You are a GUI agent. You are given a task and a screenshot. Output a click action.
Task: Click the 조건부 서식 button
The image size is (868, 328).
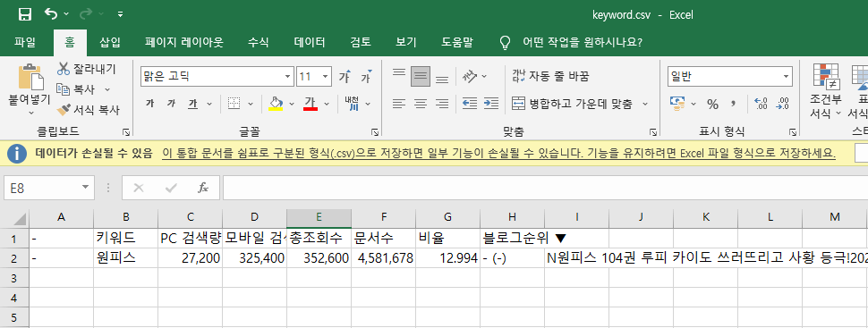coord(825,90)
